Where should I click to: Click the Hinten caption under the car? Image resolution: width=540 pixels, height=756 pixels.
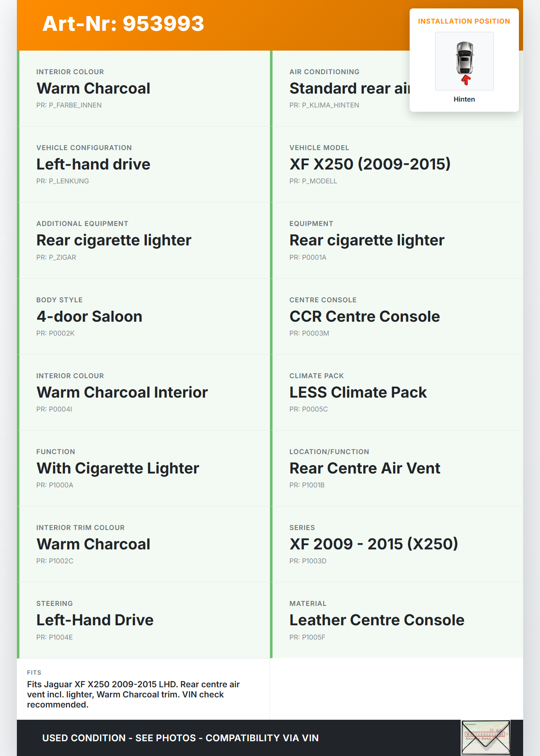[464, 100]
